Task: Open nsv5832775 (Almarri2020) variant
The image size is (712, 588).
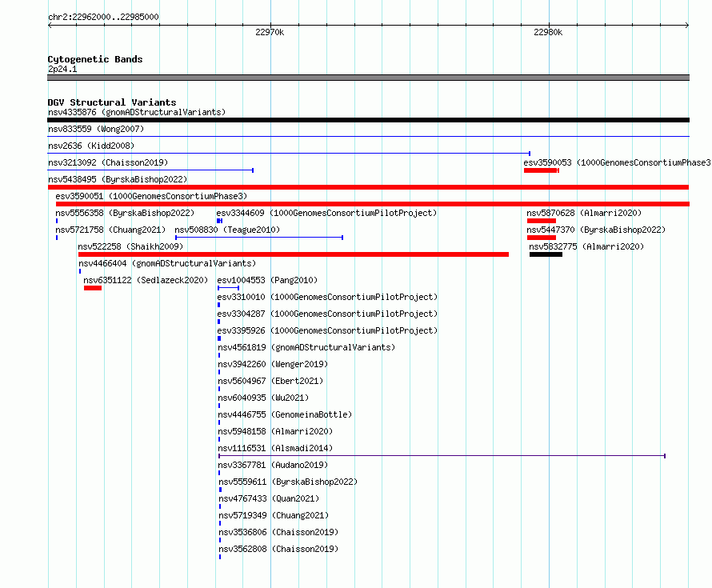Action: pyautogui.click(x=586, y=246)
